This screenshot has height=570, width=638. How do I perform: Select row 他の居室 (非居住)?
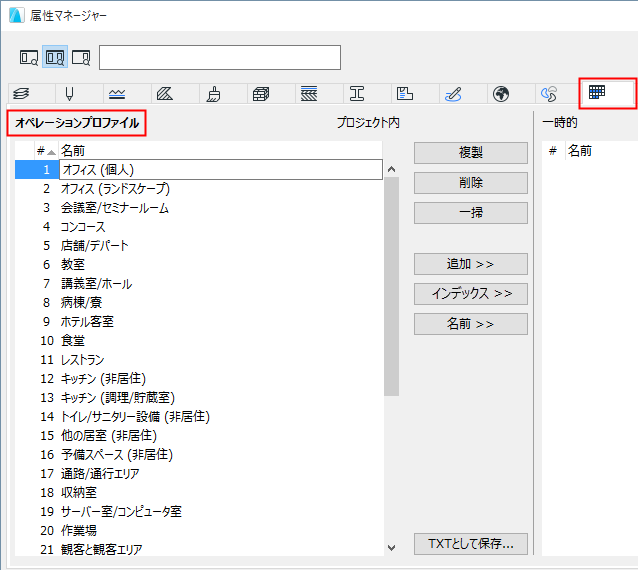point(199,435)
